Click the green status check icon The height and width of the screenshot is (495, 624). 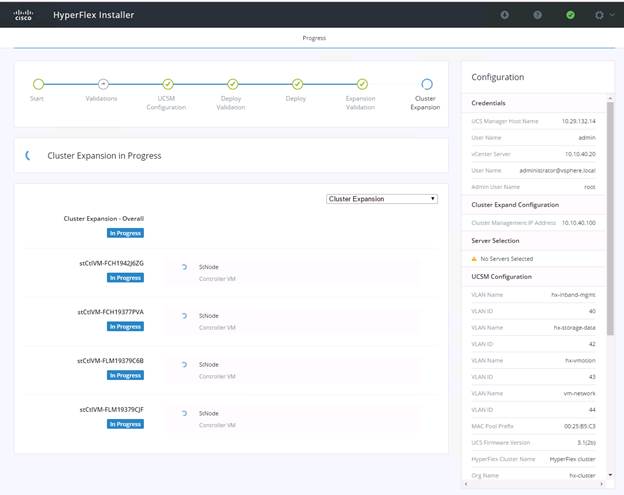point(570,15)
